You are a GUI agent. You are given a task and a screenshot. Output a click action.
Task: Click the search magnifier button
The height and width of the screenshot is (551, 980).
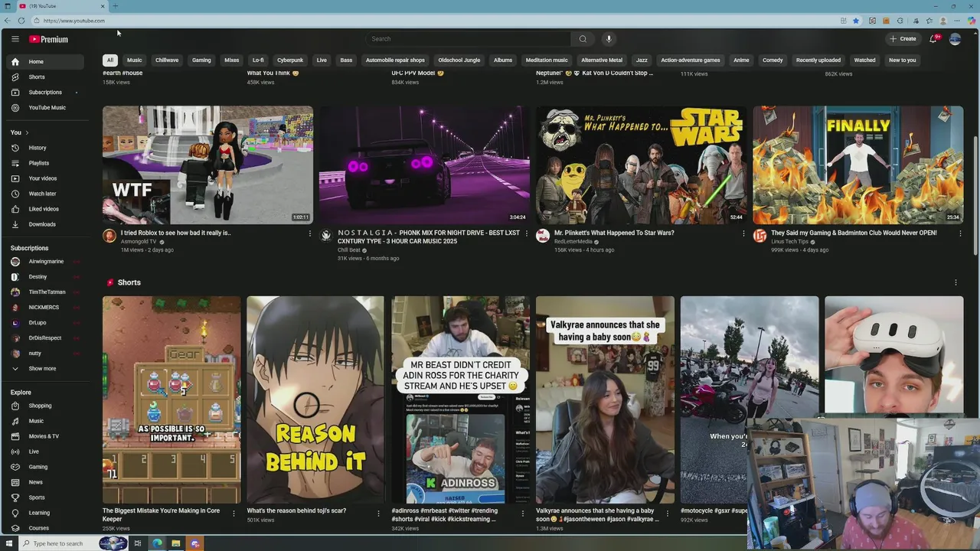tap(583, 39)
